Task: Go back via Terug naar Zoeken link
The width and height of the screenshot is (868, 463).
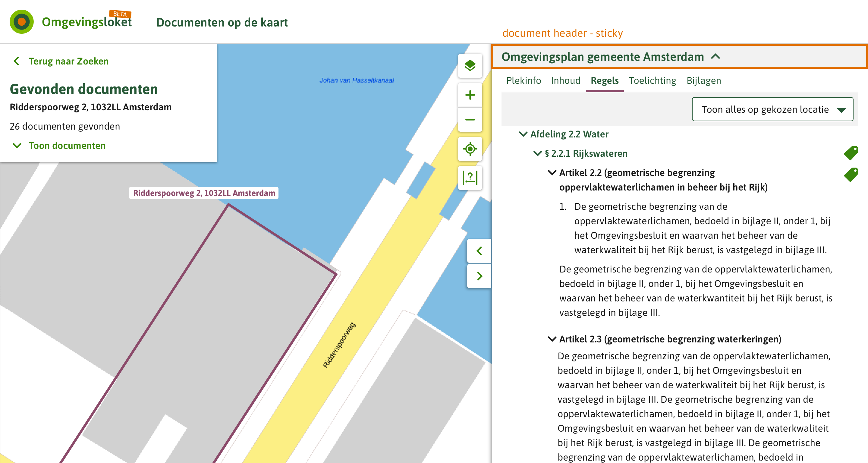Action: tap(68, 61)
